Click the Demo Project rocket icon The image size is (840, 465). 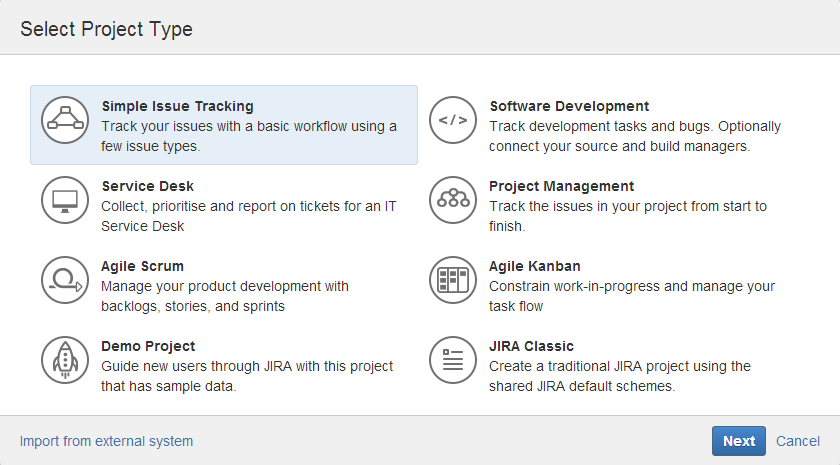tap(65, 360)
